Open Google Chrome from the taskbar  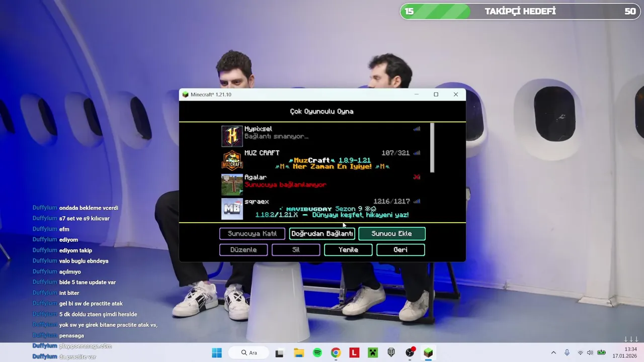(336, 353)
